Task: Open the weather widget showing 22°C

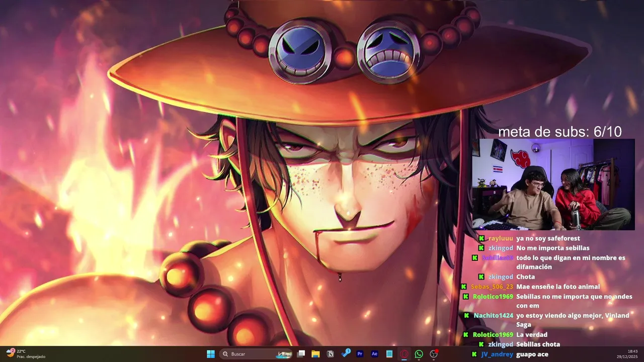Action: coord(26,354)
